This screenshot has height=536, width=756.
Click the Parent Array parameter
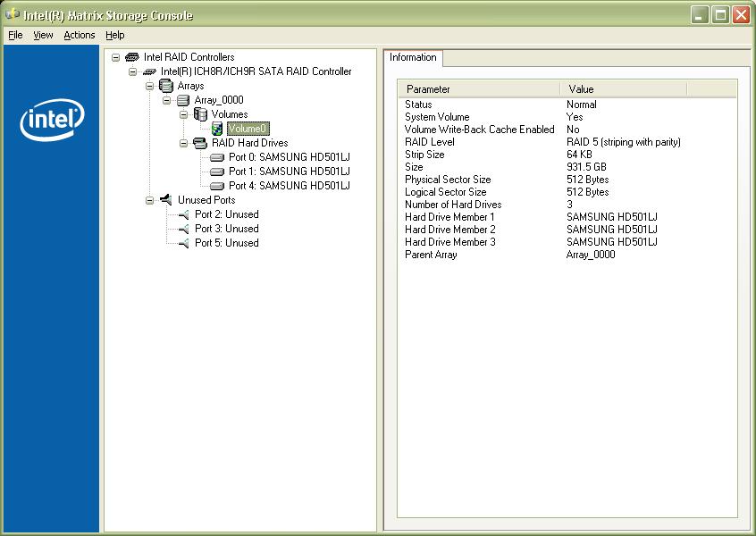[x=431, y=255]
